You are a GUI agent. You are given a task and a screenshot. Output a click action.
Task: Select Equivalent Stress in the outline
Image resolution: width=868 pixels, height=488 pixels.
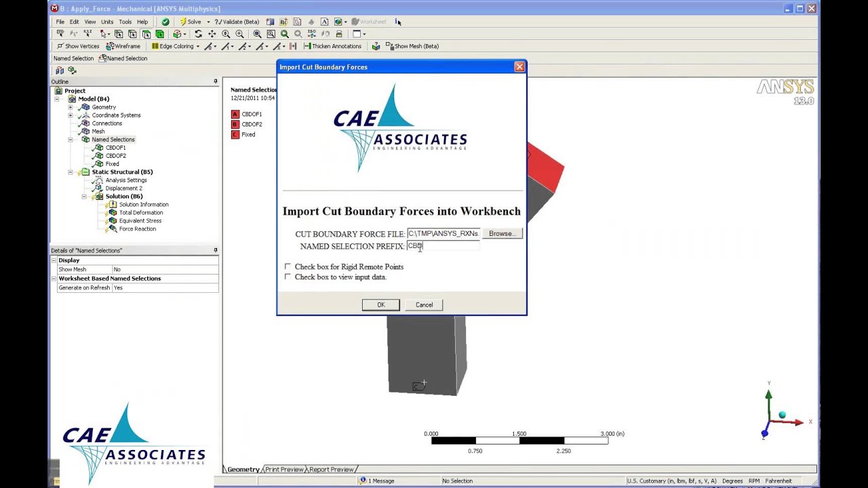(140, 221)
